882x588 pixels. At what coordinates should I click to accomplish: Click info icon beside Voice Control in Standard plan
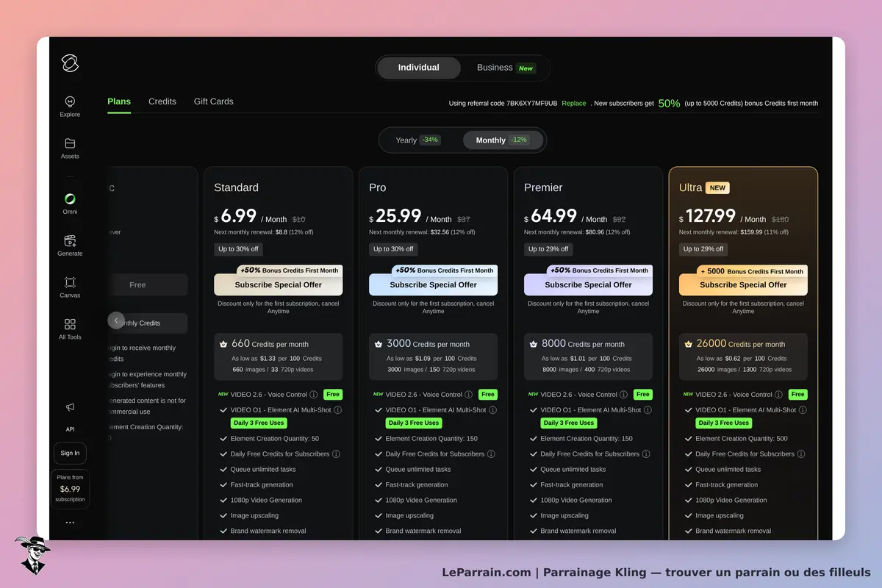pos(314,395)
